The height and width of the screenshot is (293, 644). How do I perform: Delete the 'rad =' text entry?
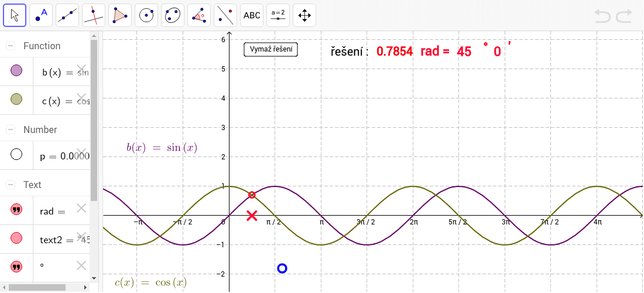pyautogui.click(x=81, y=209)
